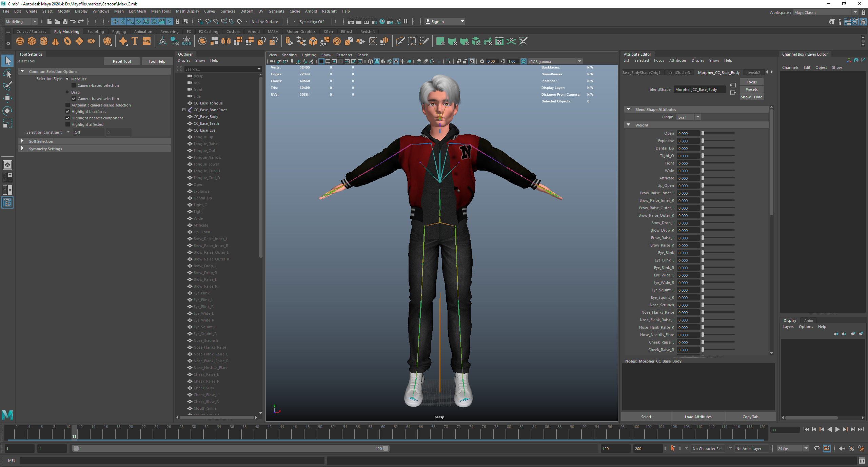The width and height of the screenshot is (868, 467).
Task: Click the polygon Type text shelf icon
Action: pos(135,41)
